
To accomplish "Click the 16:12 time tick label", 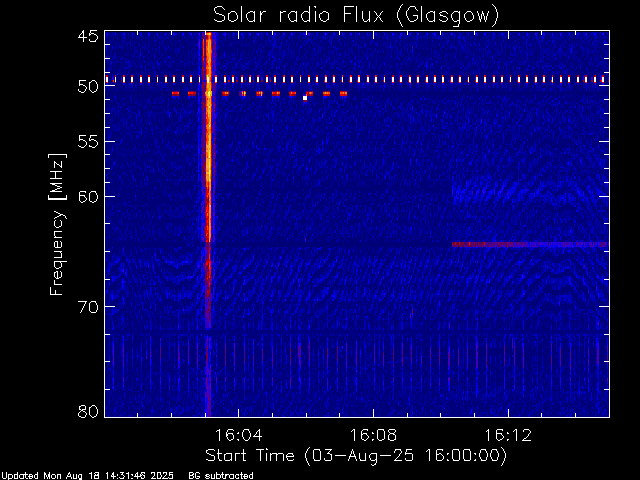I will 508,435.
